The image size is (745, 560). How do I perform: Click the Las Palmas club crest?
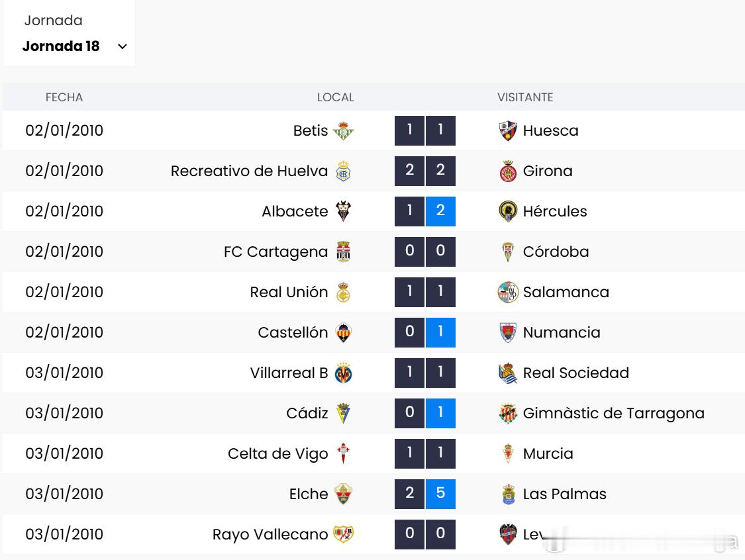(507, 494)
